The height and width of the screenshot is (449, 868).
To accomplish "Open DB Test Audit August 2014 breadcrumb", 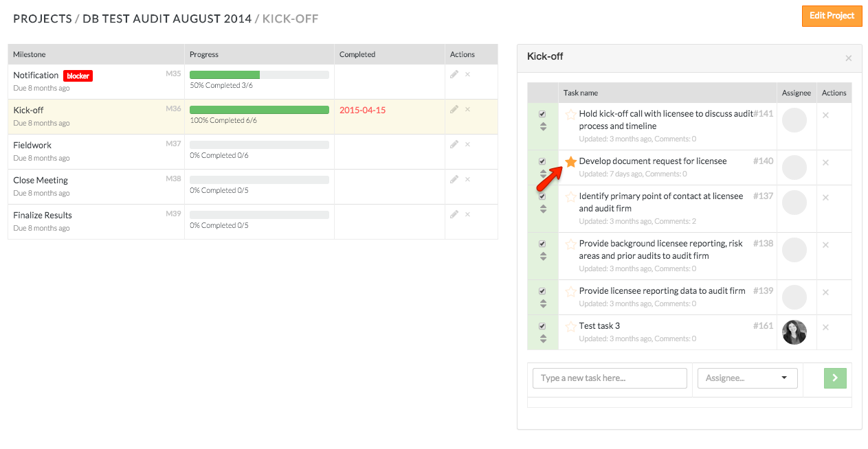I will pos(167,19).
